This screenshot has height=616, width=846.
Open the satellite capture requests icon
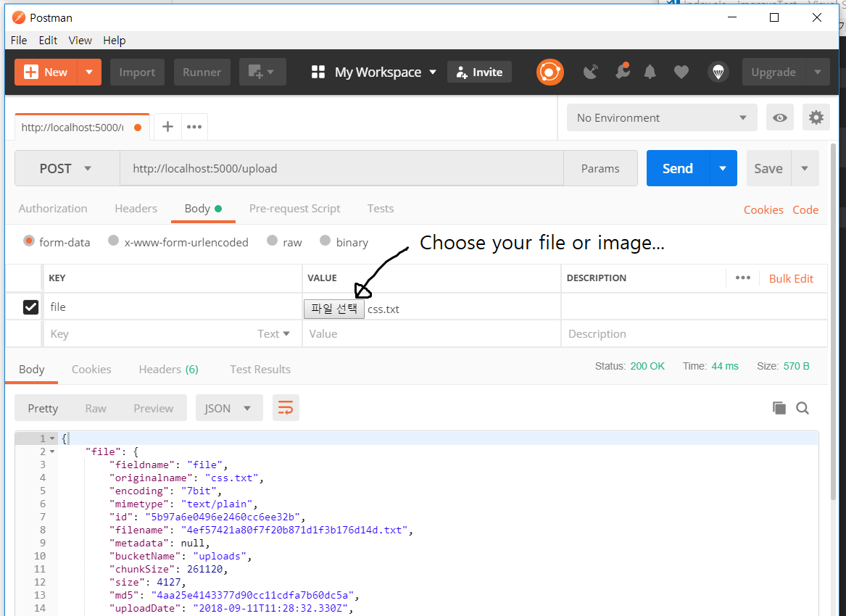click(591, 72)
